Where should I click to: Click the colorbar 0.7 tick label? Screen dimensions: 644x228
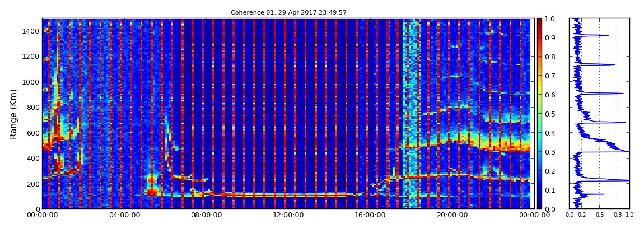(x=550, y=76)
